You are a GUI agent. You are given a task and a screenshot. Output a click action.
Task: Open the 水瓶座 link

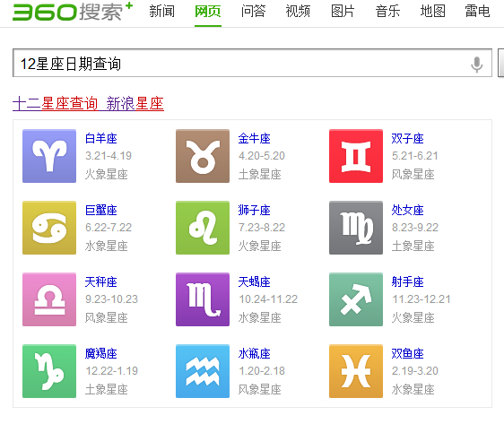pyautogui.click(x=255, y=354)
